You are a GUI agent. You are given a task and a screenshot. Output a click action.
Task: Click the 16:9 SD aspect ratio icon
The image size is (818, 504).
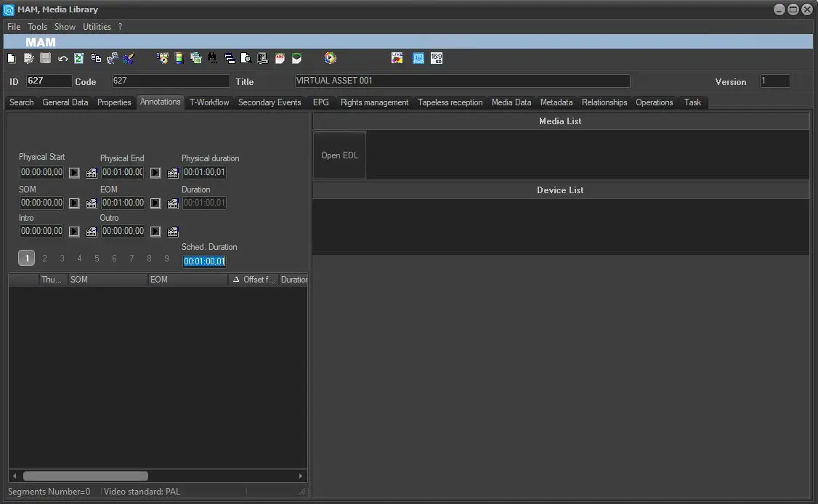(436, 58)
